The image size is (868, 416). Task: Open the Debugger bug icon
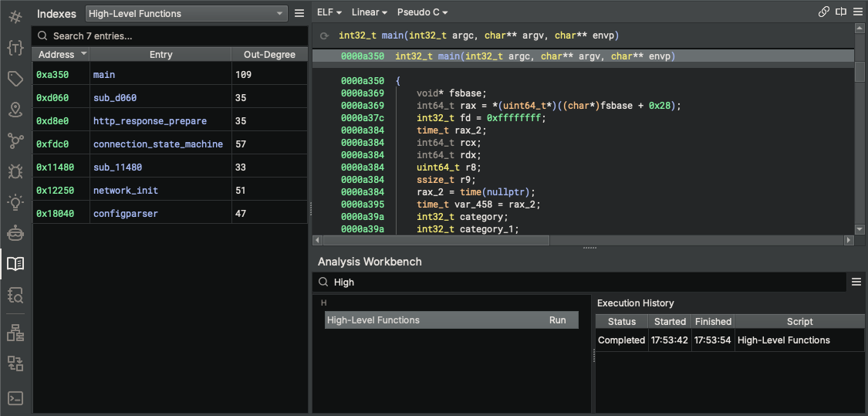click(15, 171)
